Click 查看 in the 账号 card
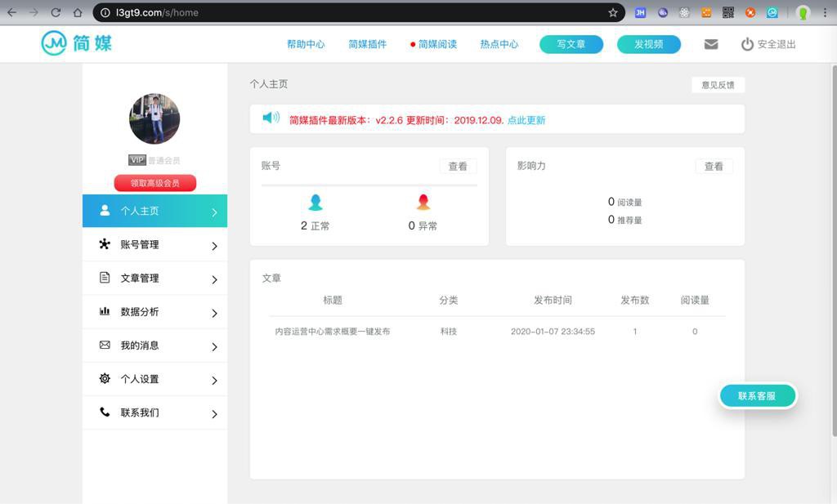The width and height of the screenshot is (837, 504). (x=458, y=166)
